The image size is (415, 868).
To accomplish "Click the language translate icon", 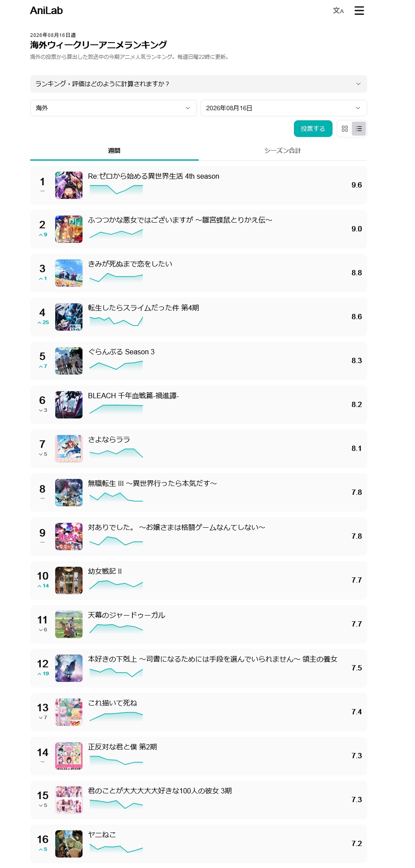I will pyautogui.click(x=338, y=11).
